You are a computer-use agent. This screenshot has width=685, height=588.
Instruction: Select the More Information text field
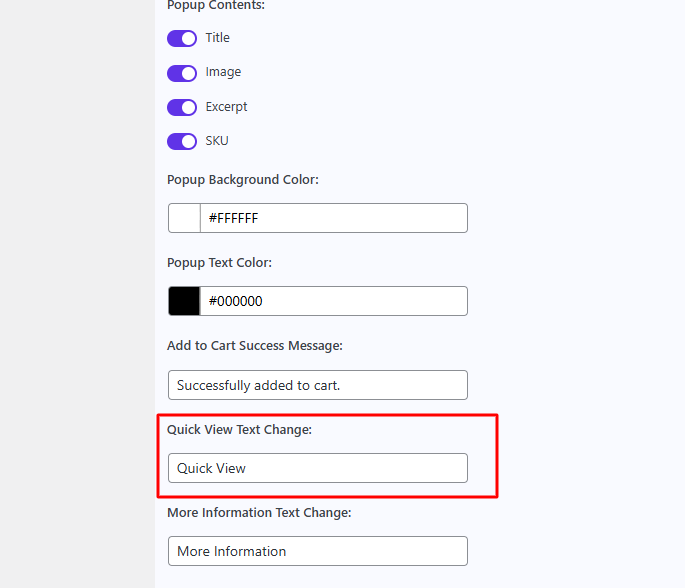[x=318, y=551]
